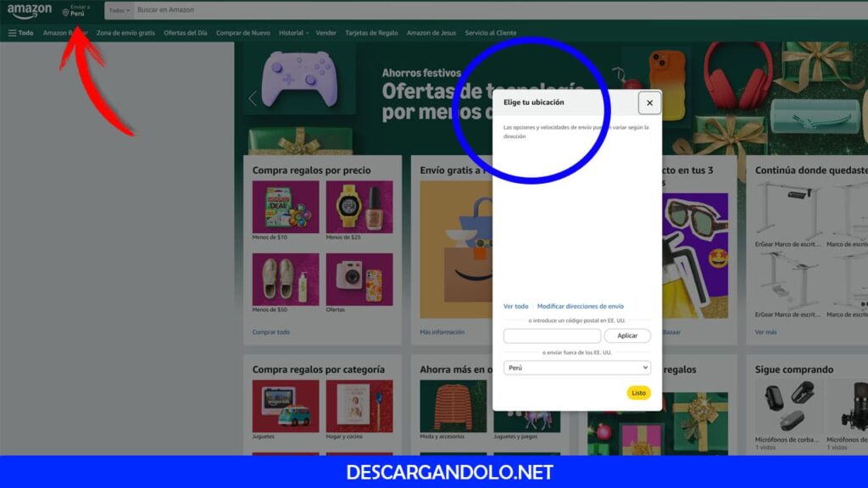Click the "Ver todo" link

click(x=516, y=305)
